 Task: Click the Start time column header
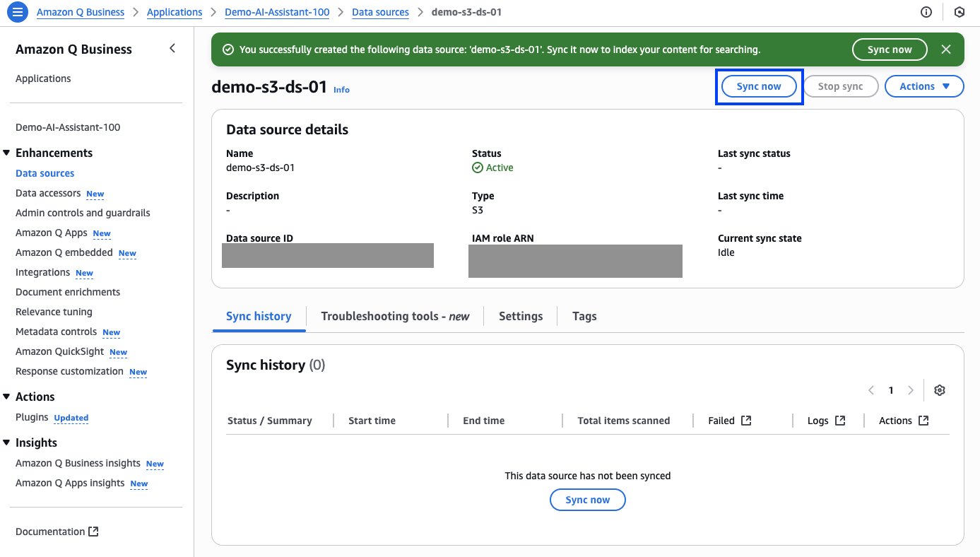pyautogui.click(x=372, y=421)
